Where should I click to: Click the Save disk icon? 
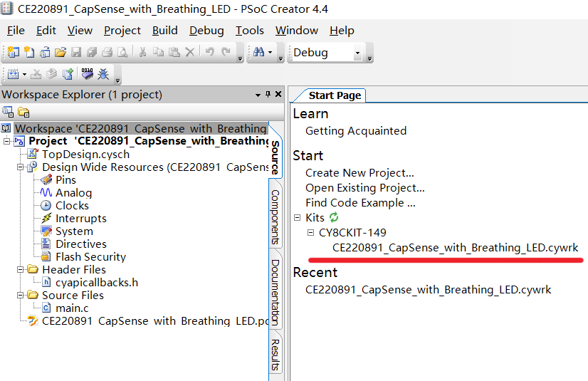tap(76, 52)
